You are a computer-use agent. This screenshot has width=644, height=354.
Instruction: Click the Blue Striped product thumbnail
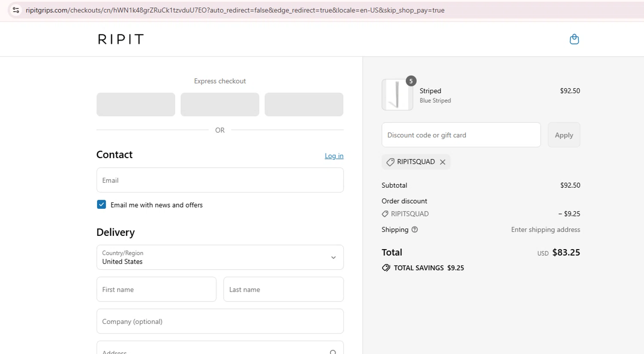coord(397,95)
